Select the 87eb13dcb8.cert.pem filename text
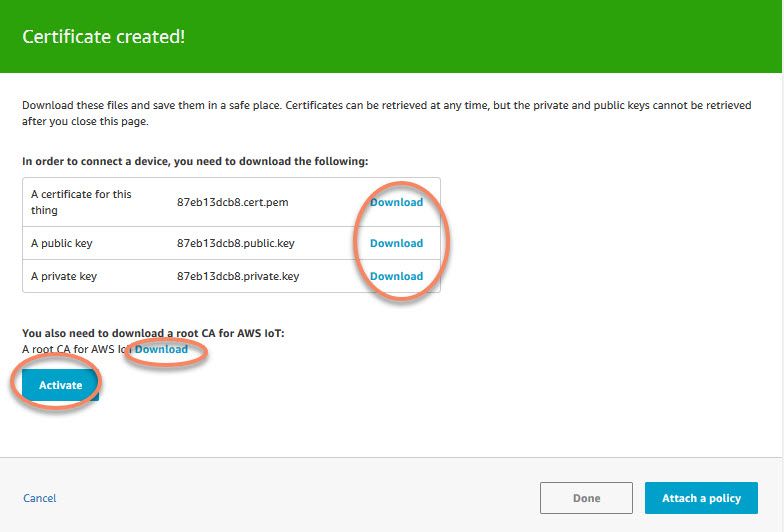The width and height of the screenshot is (784, 532). click(x=232, y=202)
